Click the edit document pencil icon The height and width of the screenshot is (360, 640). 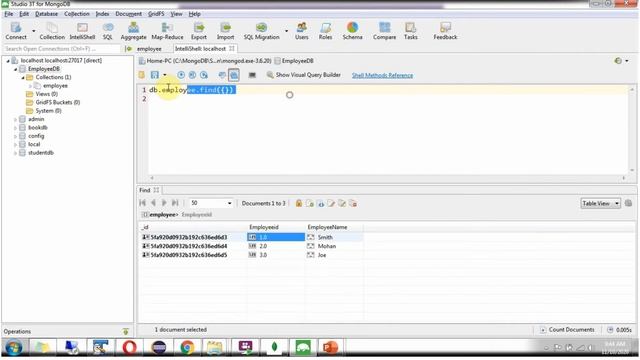[x=331, y=203]
